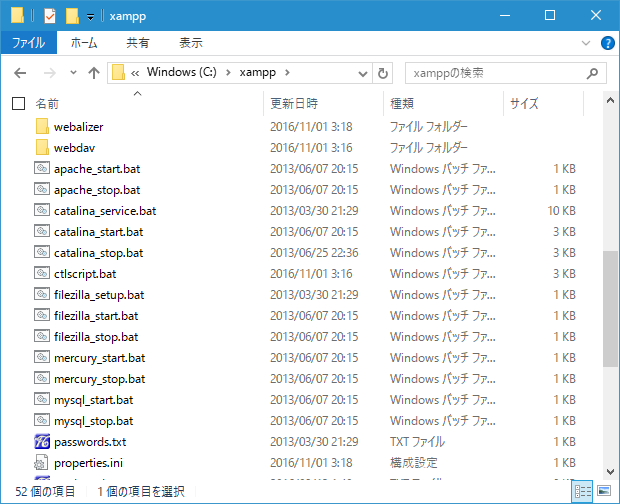The height and width of the screenshot is (504, 620).
Task: Select the filezilla_setup.bat file name
Action: [99, 295]
